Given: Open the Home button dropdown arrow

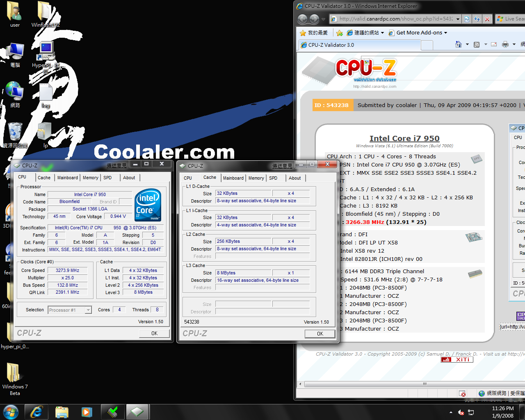Looking at the screenshot, I should [467, 44].
